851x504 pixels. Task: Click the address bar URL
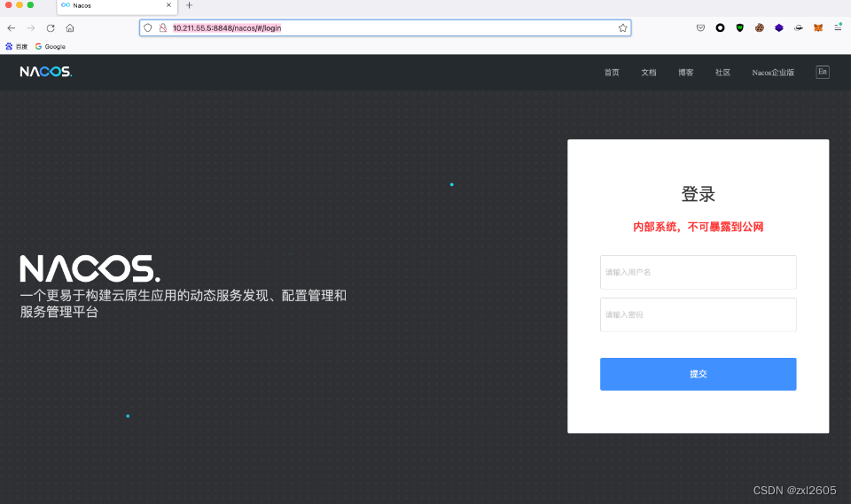[x=227, y=28]
